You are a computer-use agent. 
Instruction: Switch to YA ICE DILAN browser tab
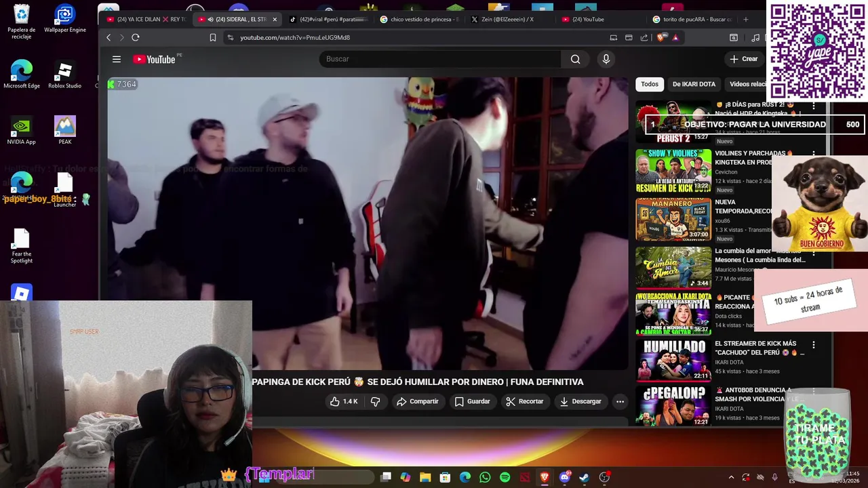coord(146,19)
